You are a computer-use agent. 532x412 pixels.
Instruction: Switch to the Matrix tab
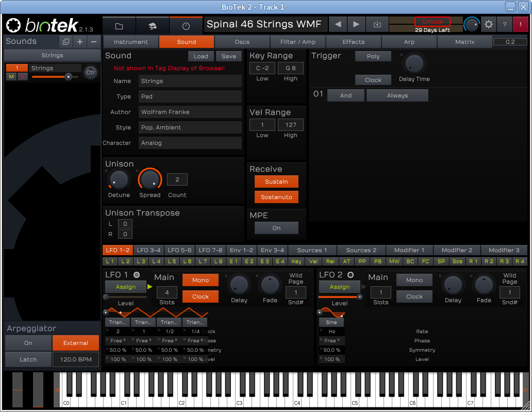[464, 42]
